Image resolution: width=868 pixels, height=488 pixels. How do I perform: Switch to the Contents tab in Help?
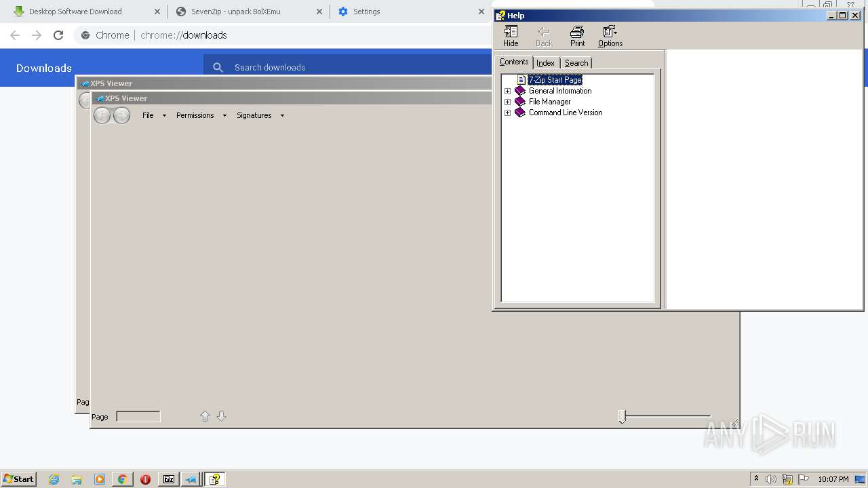(513, 62)
